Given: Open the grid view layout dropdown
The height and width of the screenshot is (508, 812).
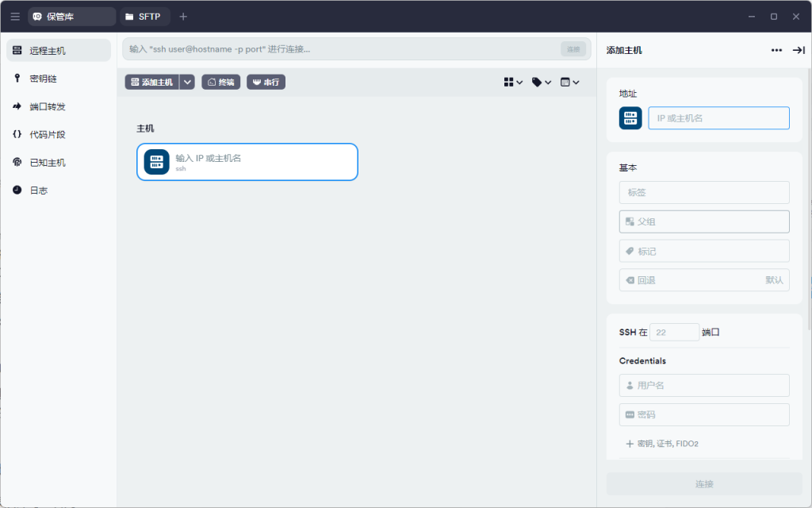Looking at the screenshot, I should (x=513, y=82).
